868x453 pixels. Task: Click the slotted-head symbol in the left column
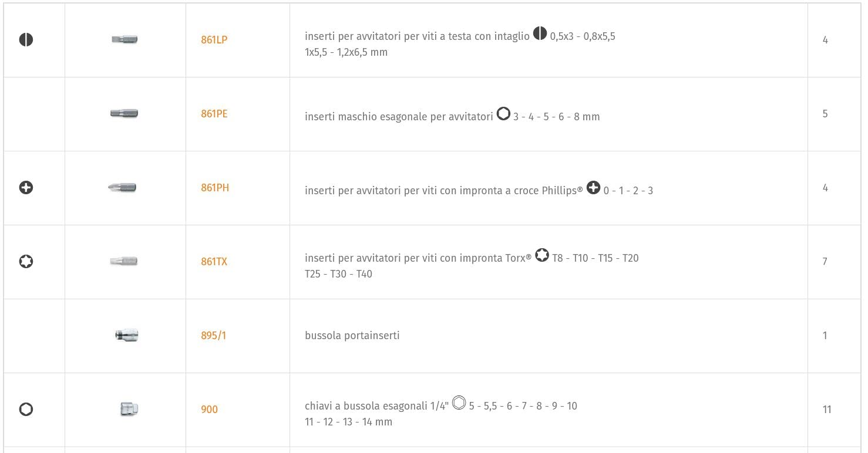pos(26,40)
